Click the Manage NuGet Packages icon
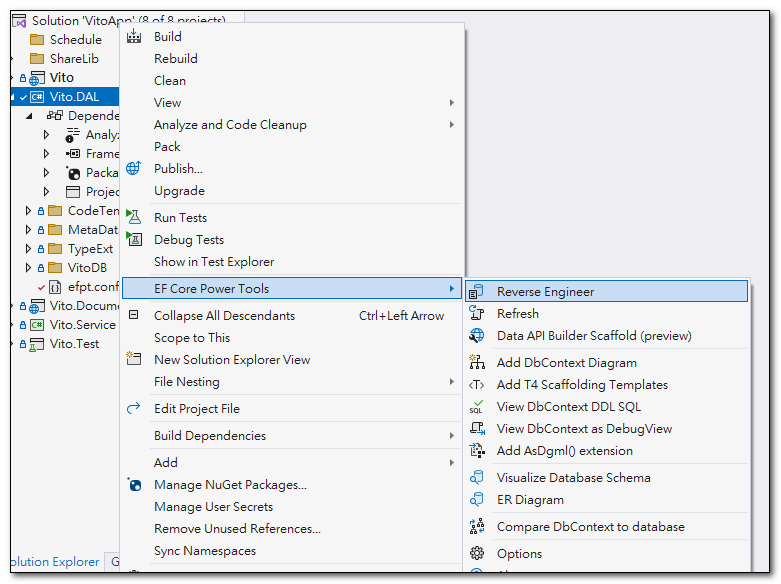Viewport: 781px width, 584px height. point(134,484)
